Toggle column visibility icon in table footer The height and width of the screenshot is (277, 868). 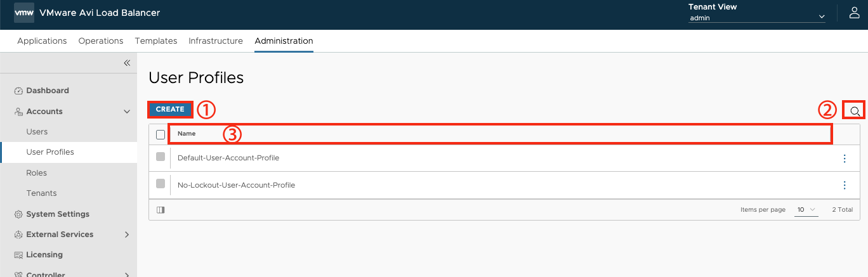161,210
